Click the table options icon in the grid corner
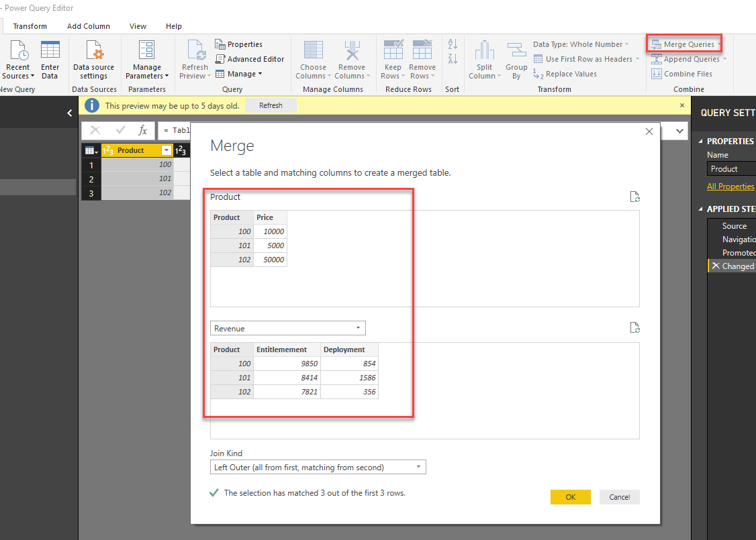Viewport: 756px width, 540px height. [91, 151]
